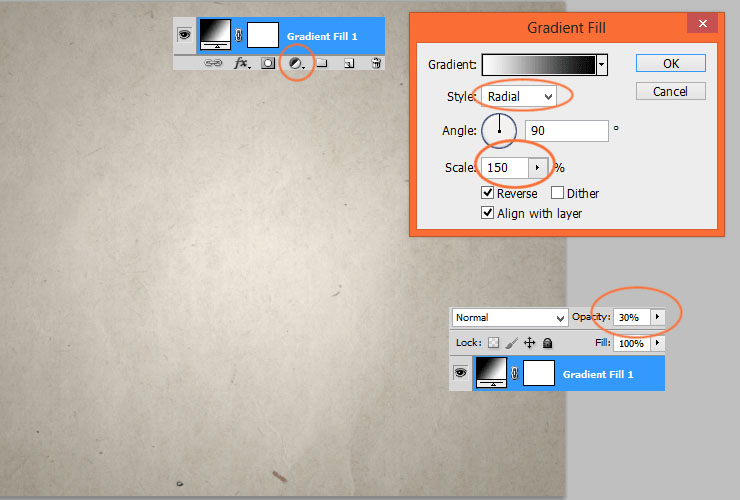This screenshot has height=500, width=740.
Task: Click OK in Gradient Fill dialog
Action: 671,63
